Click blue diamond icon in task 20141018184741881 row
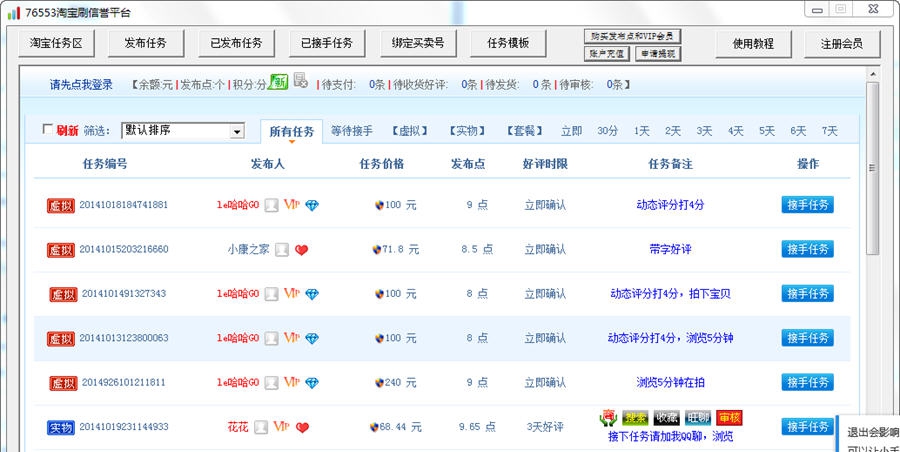The image size is (900, 452). point(312,205)
